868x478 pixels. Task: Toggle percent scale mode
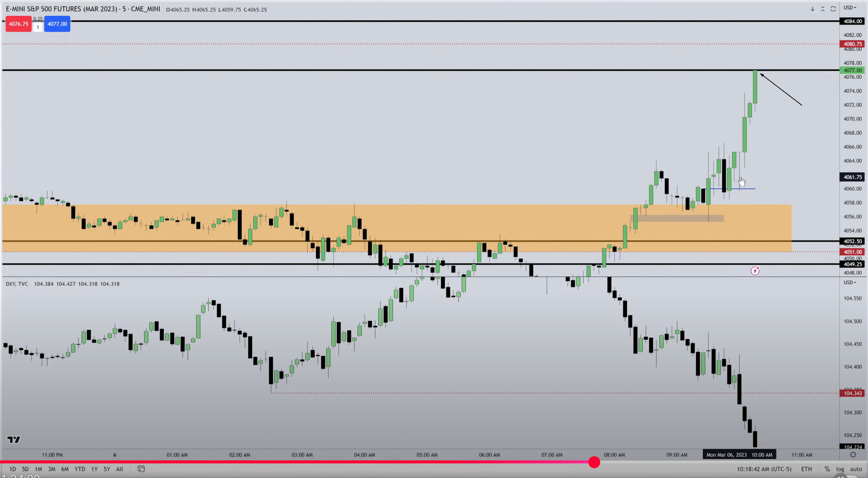pyautogui.click(x=827, y=469)
